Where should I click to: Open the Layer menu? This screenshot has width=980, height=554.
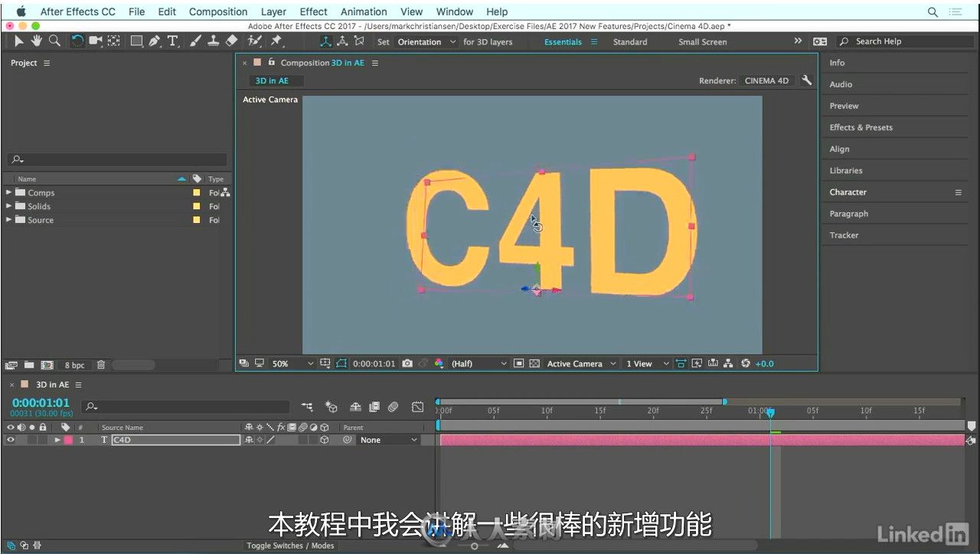click(273, 11)
